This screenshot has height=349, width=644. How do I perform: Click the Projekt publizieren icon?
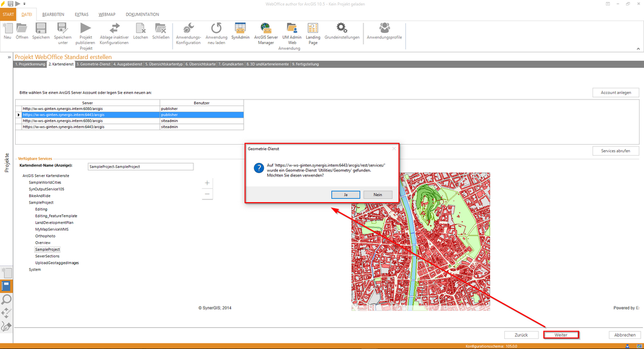86,28
